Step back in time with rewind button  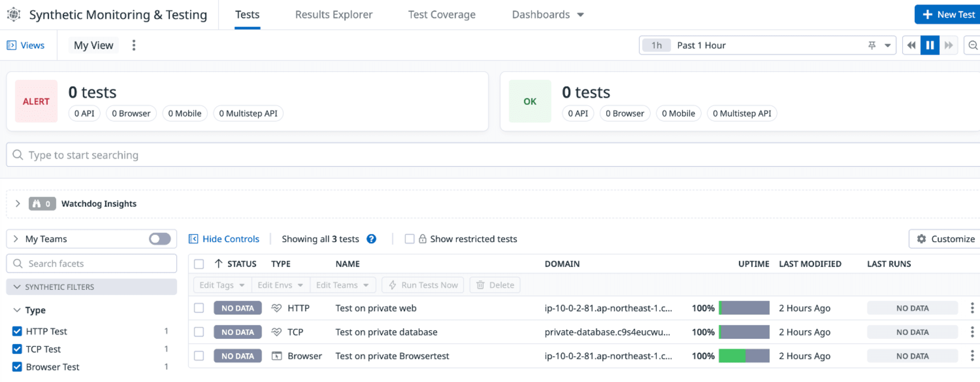click(x=911, y=45)
